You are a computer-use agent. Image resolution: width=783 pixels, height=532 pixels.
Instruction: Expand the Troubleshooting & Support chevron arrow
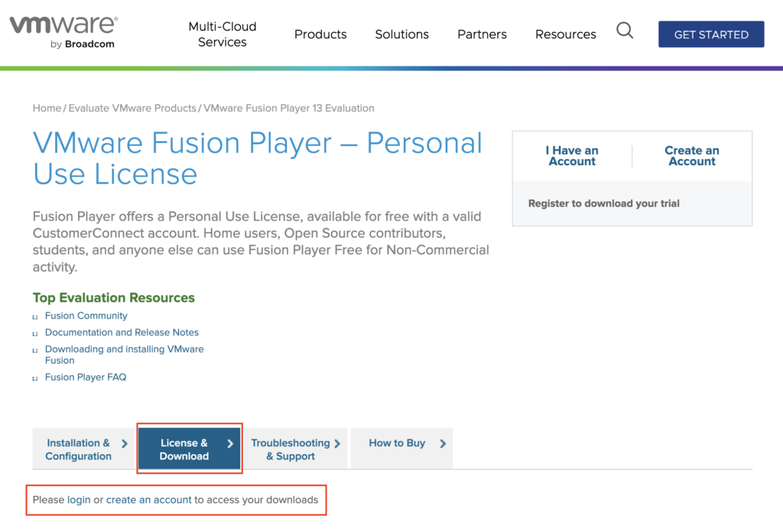(x=337, y=443)
